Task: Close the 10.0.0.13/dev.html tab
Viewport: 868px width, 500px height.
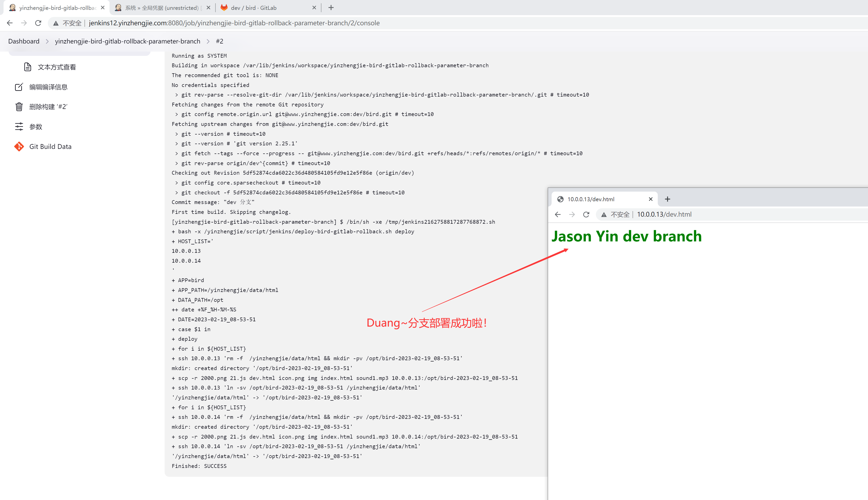Action: point(650,199)
